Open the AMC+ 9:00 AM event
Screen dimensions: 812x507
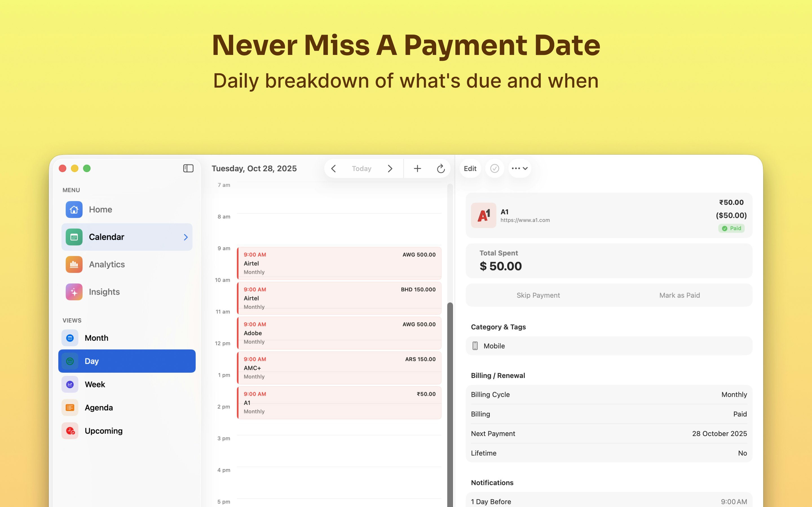339,368
